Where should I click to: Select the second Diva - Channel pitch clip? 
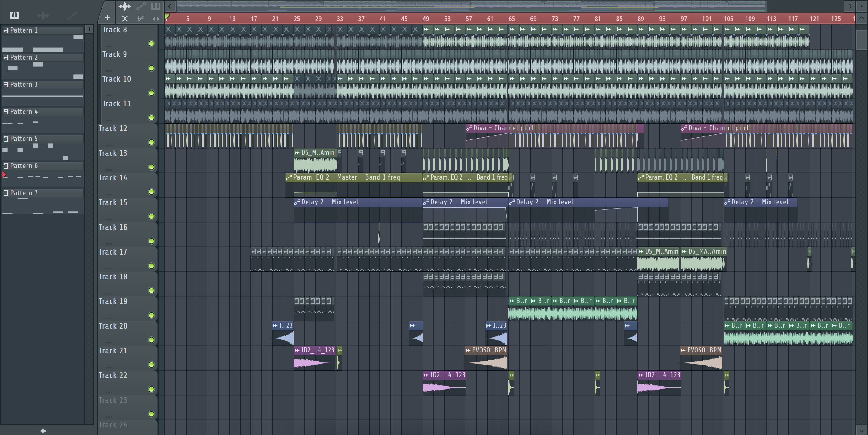(x=766, y=136)
